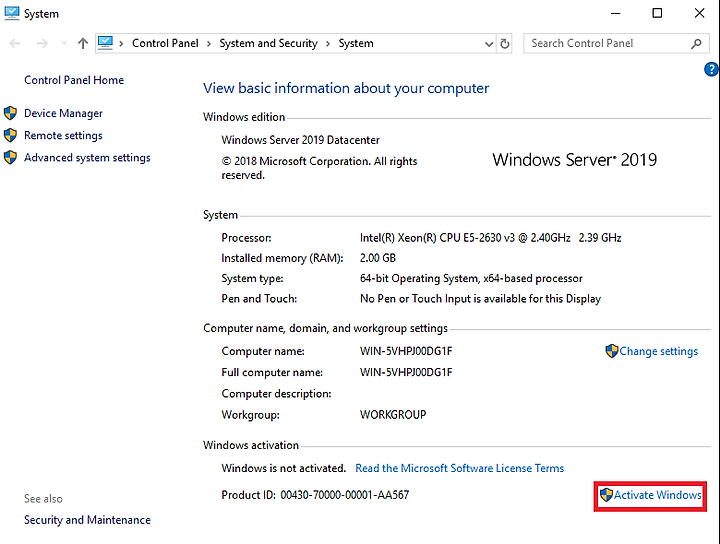720x544 pixels.
Task: Minimize the System window
Action: point(615,13)
